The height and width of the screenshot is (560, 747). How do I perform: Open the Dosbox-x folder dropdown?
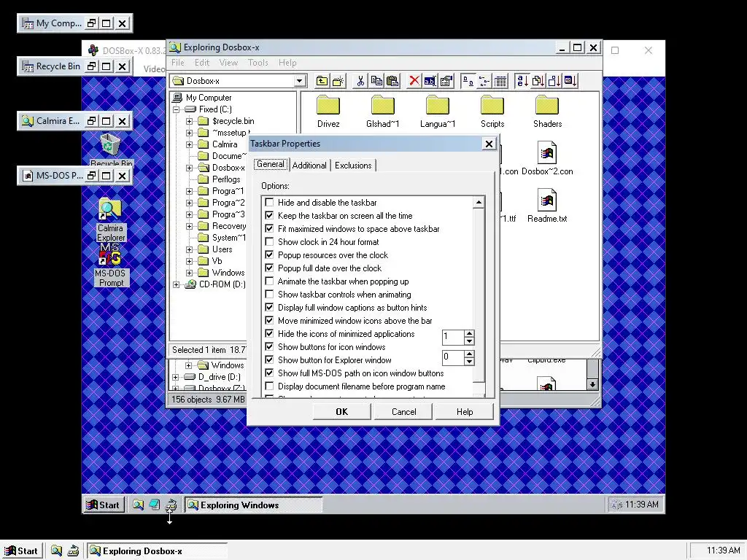tap(299, 81)
